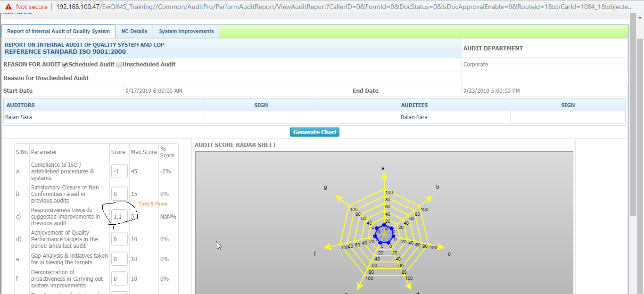644x294 pixels.
Task: Click auditor name Balan Sara
Action: click(x=18, y=117)
